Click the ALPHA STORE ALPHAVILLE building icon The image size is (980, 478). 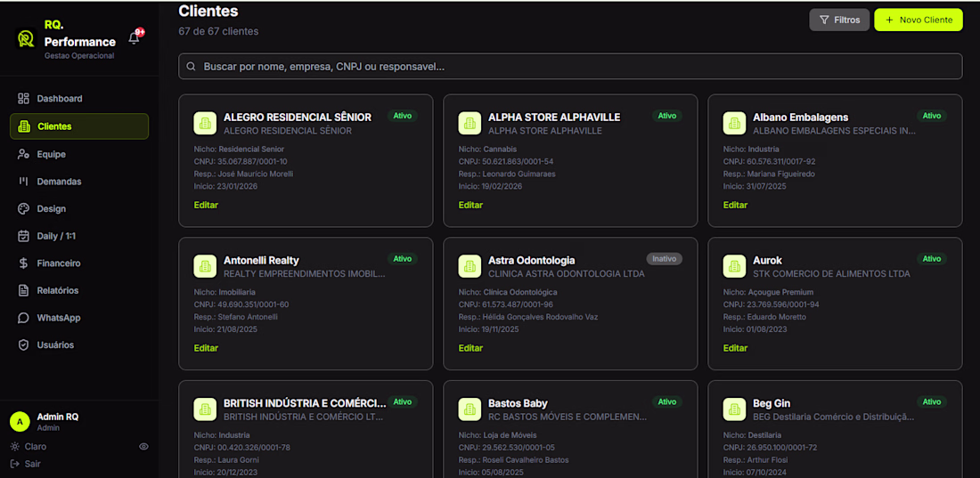pyautogui.click(x=470, y=123)
